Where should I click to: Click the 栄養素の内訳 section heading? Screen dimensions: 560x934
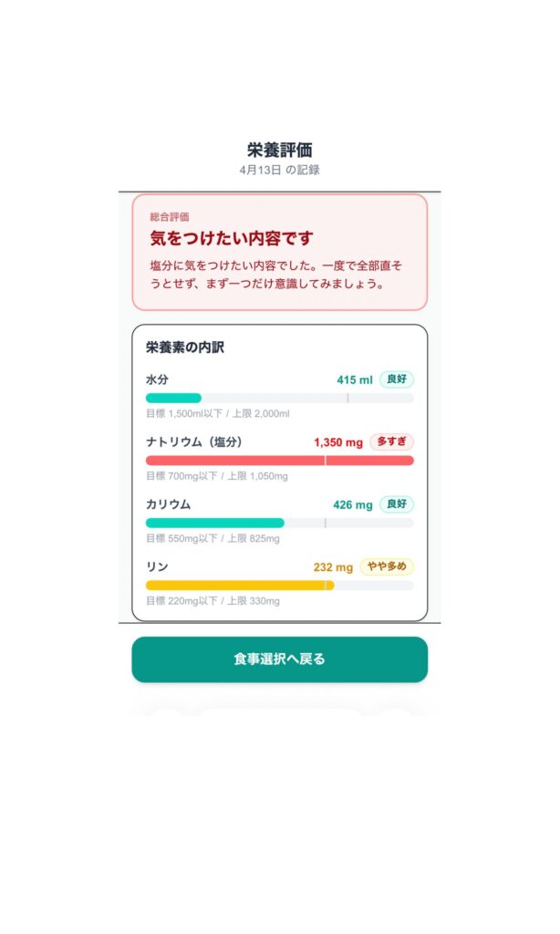click(185, 348)
